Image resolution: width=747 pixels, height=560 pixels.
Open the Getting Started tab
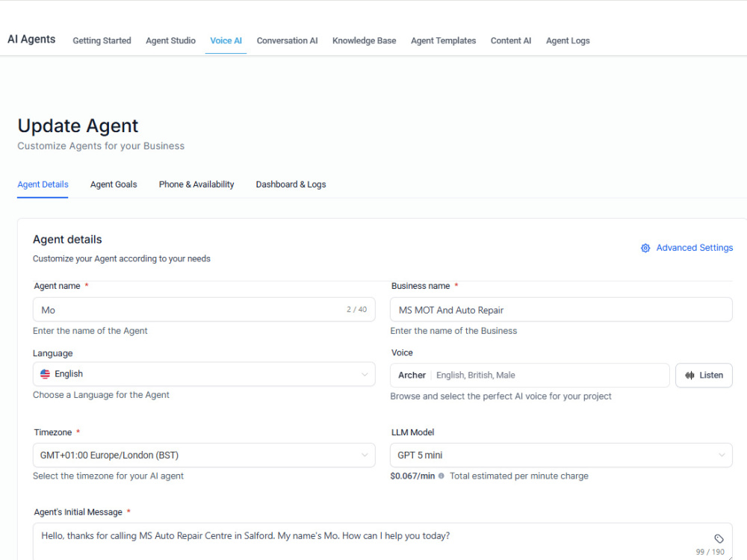(x=102, y=41)
